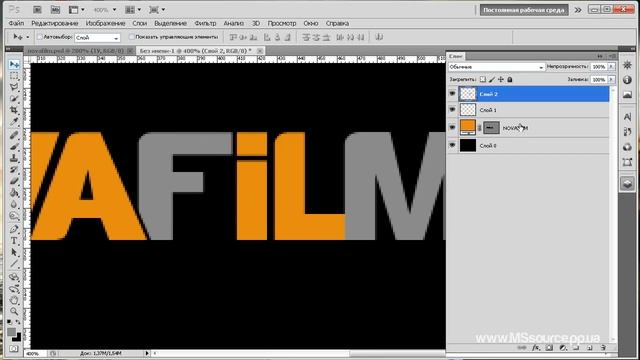
Task: Hide layer Слой 0
Action: click(x=452, y=145)
